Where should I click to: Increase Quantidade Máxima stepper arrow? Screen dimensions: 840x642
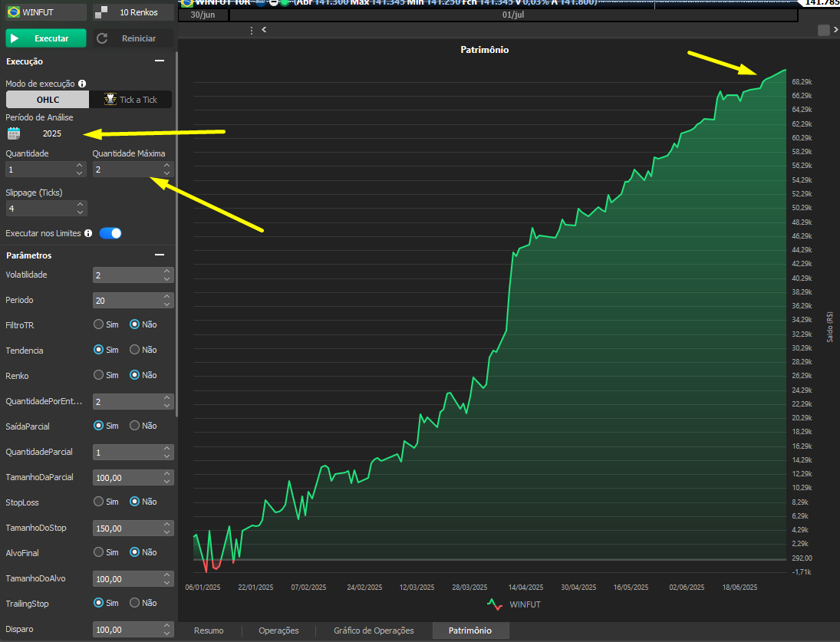tap(167, 166)
